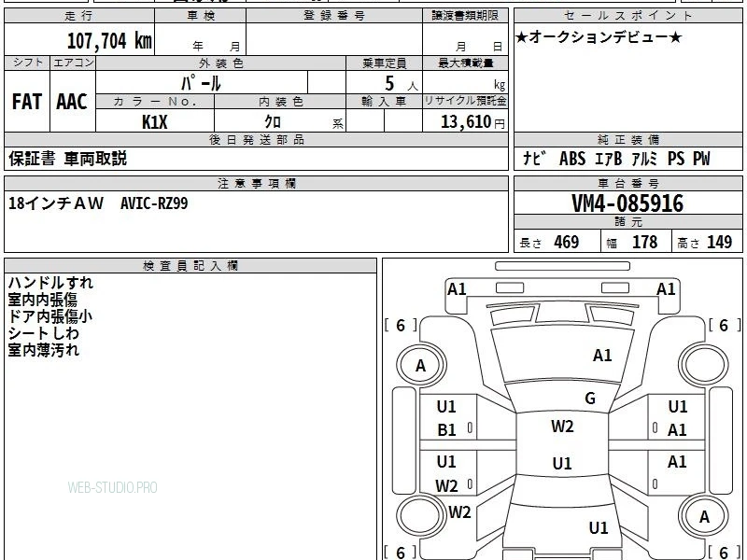Viewport: 747px width, 560px height.
Task: Select the リサイクル預託金 header
Action: tap(465, 101)
